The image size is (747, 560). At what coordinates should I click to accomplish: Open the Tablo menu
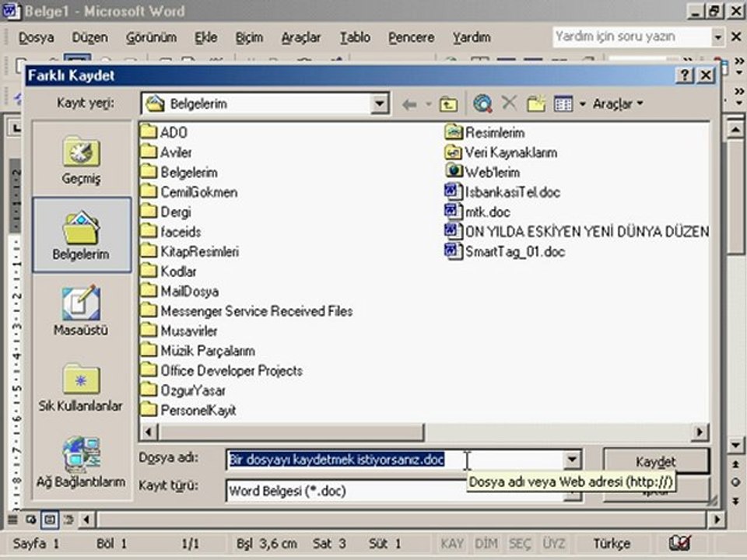click(355, 37)
